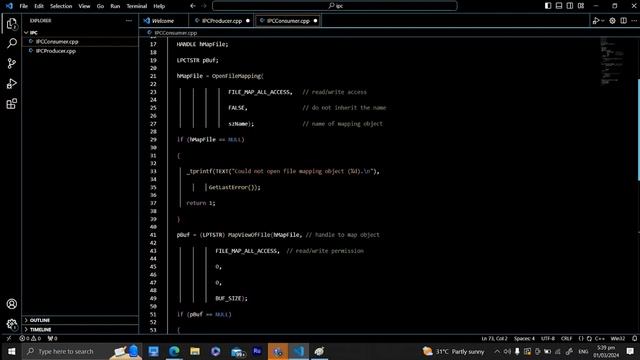Click the Win32 configuration in status bar
The width and height of the screenshot is (640, 360).
tap(618, 338)
